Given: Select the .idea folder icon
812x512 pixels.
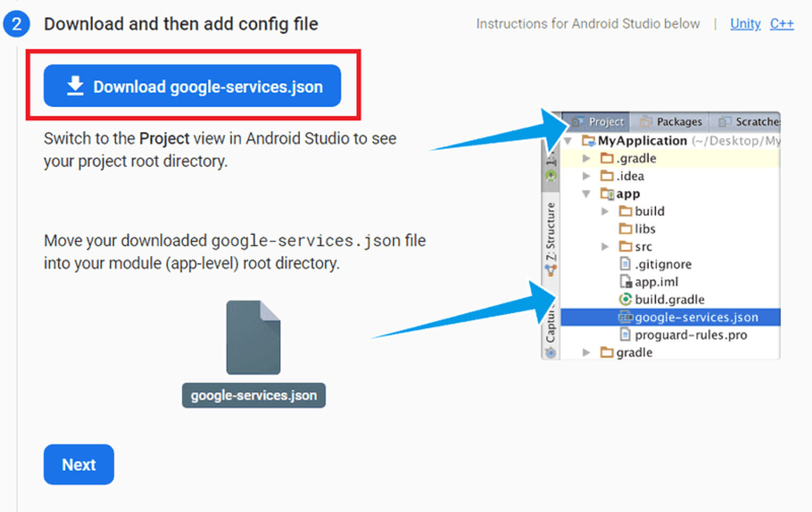Looking at the screenshot, I should [607, 176].
